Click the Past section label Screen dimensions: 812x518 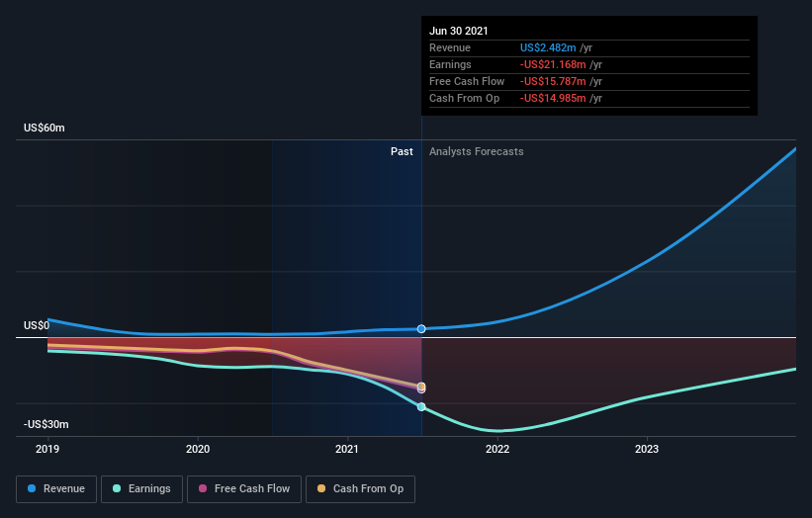pos(402,151)
